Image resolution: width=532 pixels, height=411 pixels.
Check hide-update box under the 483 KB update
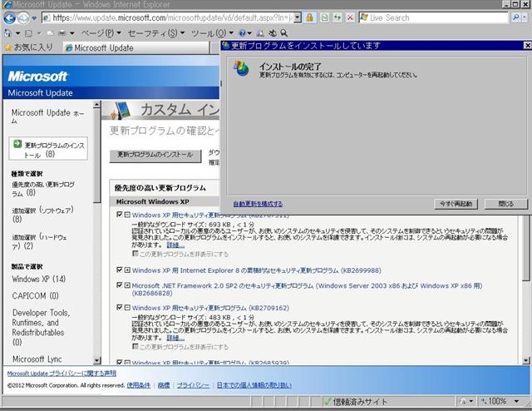pos(135,346)
